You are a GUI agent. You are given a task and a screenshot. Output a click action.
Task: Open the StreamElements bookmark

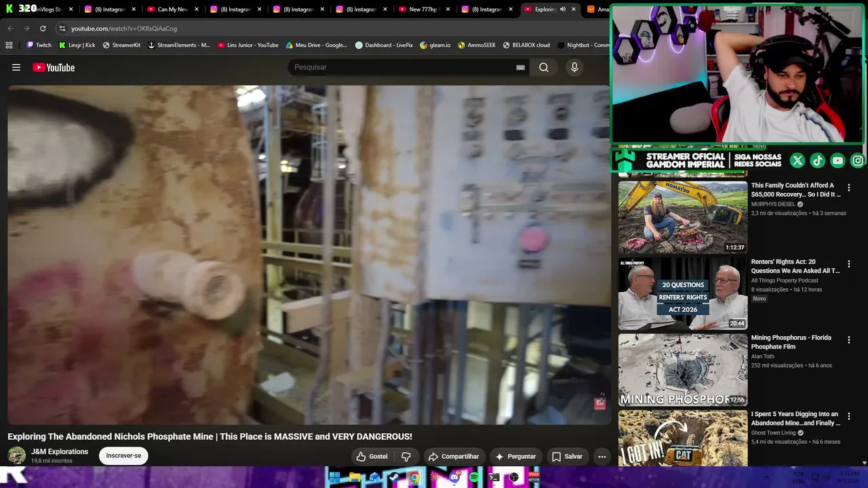tap(179, 45)
